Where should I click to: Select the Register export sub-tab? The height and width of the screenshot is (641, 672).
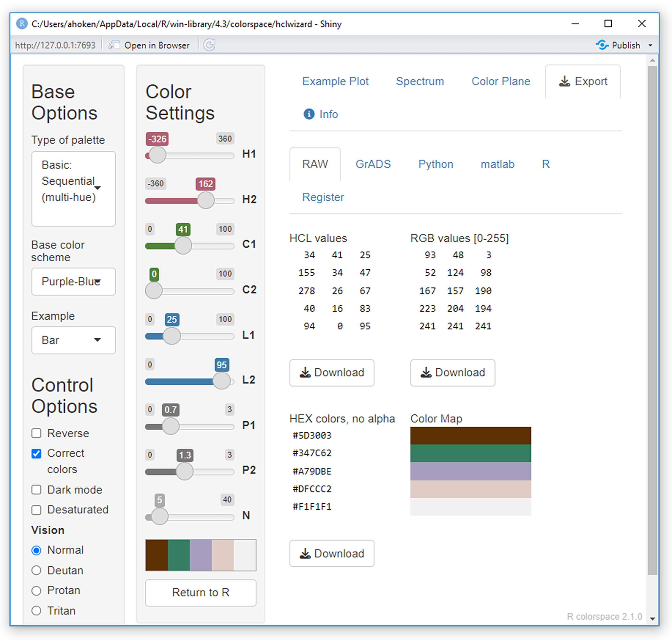tap(323, 197)
